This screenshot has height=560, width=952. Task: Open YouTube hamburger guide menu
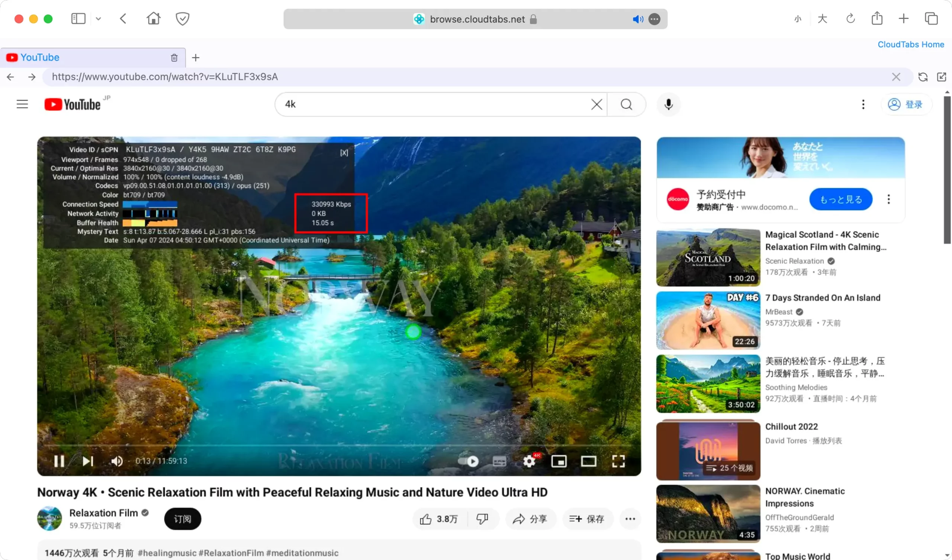click(x=22, y=104)
